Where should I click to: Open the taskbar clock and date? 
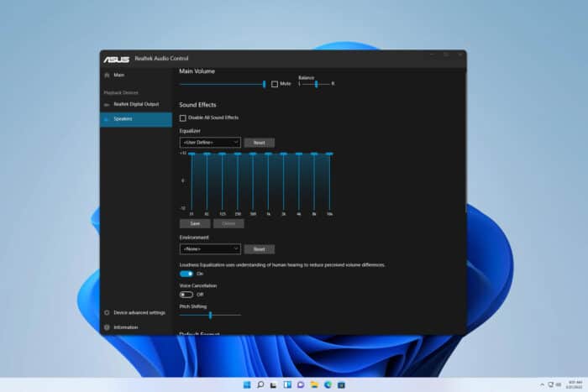574,385
